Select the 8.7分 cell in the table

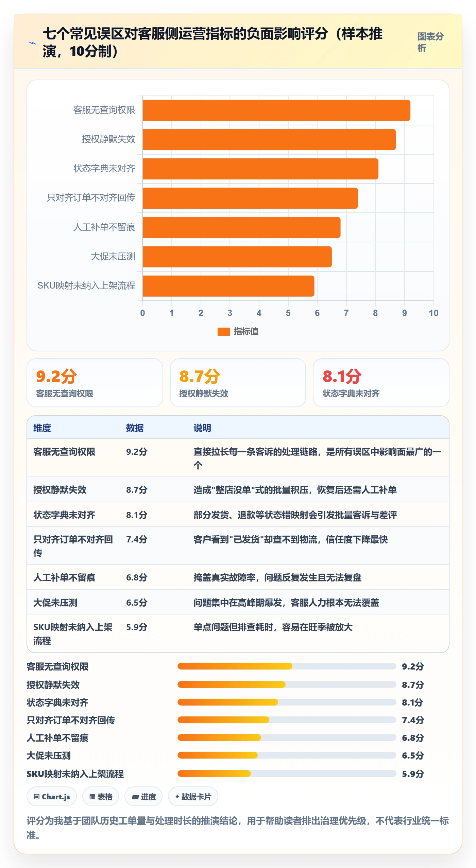(x=137, y=490)
